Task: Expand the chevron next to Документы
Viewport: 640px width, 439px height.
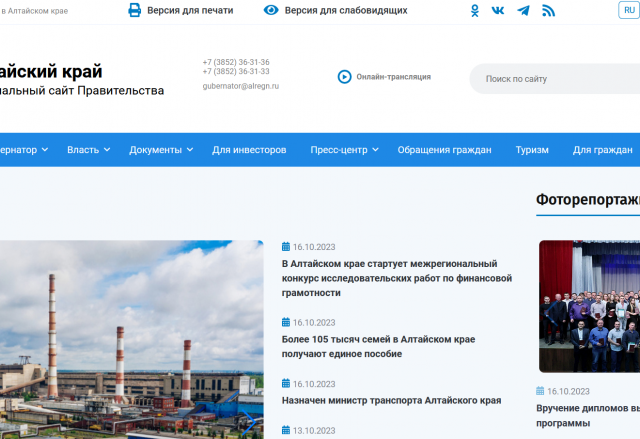Action: (x=190, y=150)
